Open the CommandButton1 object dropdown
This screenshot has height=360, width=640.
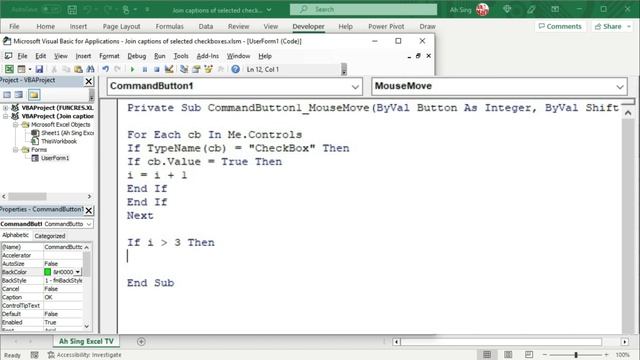tap(355, 87)
